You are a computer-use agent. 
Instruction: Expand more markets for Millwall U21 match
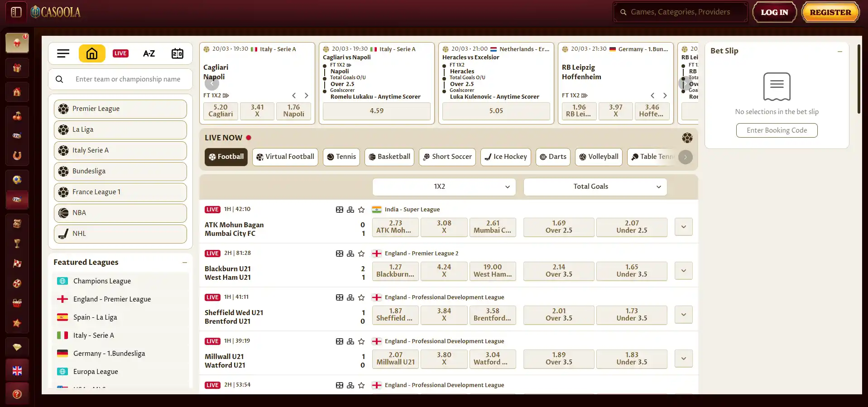[684, 359]
